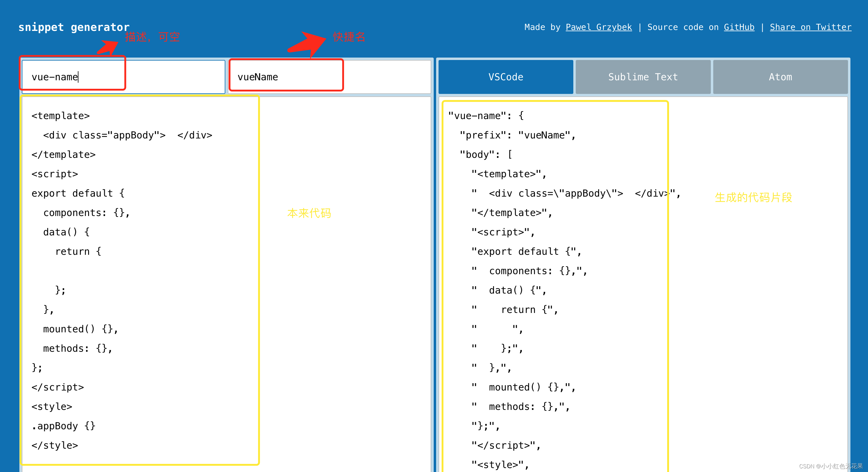Screen dimensions: 868x472
Task: Open the GitHub source code link
Action: 739,27
